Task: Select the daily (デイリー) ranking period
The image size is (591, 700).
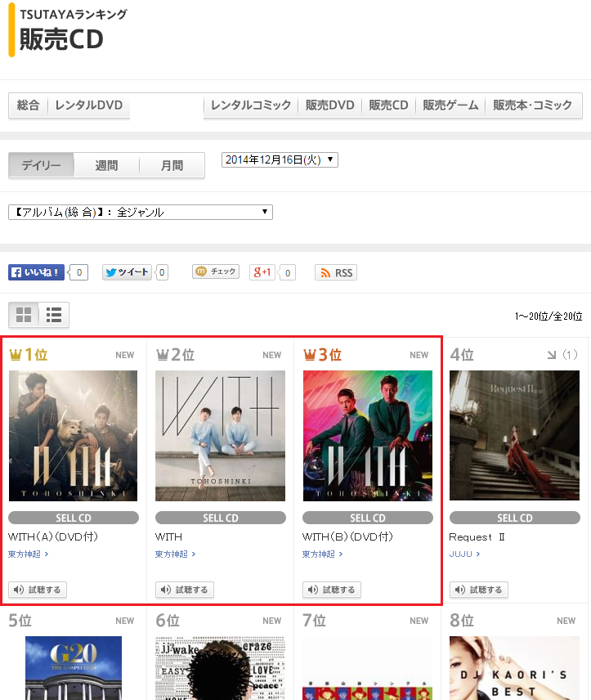Action: [42, 165]
